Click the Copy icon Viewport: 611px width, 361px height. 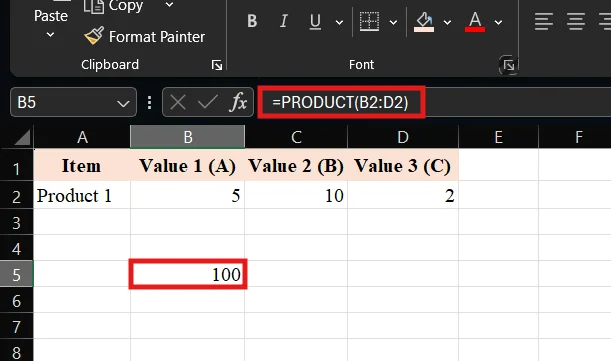point(94,6)
